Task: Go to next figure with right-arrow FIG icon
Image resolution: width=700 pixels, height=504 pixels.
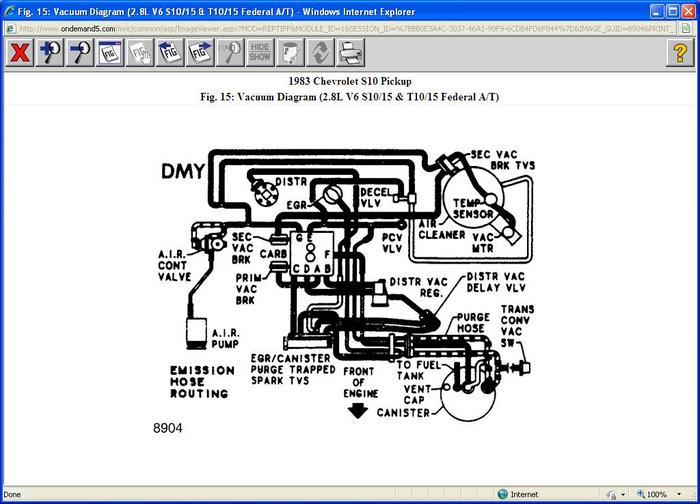Action: pyautogui.click(x=200, y=53)
